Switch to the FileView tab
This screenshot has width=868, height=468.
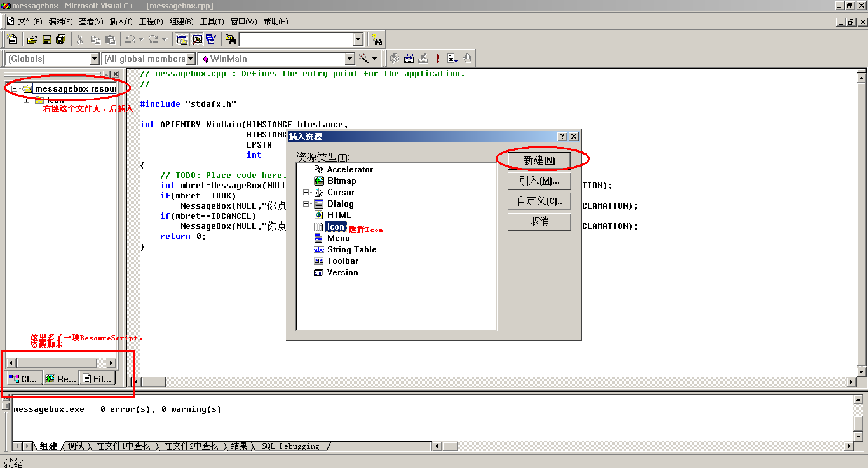(97, 378)
